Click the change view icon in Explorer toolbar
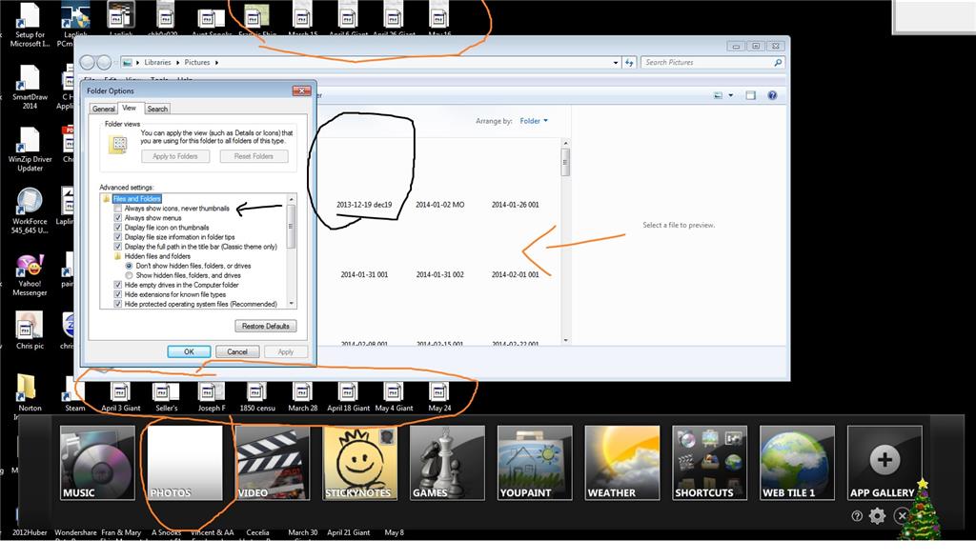Image resolution: width=976 pixels, height=560 pixels. point(719,95)
